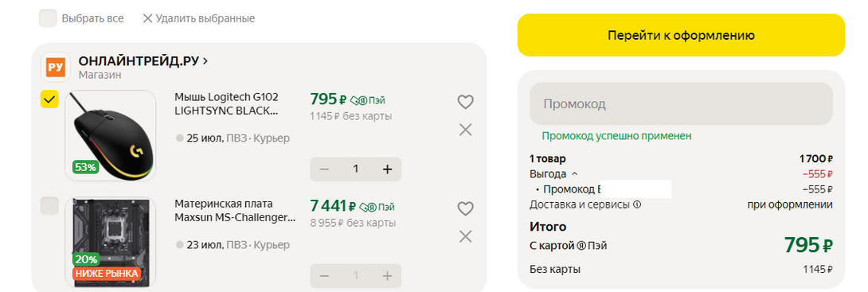
Task: Open Мышь Logitech G102 LIGHTSYNC title link
Action: tap(227, 104)
